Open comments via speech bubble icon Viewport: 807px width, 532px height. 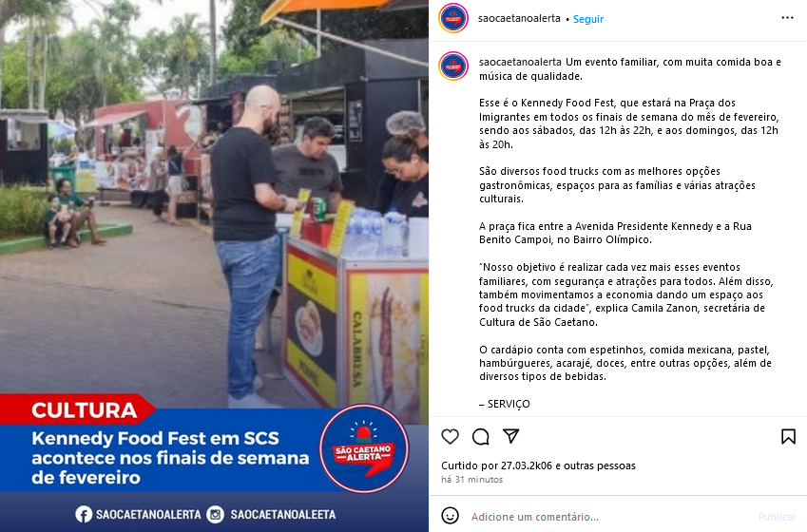480,436
